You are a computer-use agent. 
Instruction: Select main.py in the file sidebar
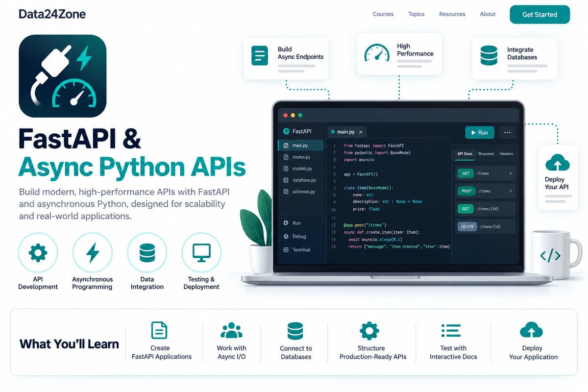(x=300, y=145)
